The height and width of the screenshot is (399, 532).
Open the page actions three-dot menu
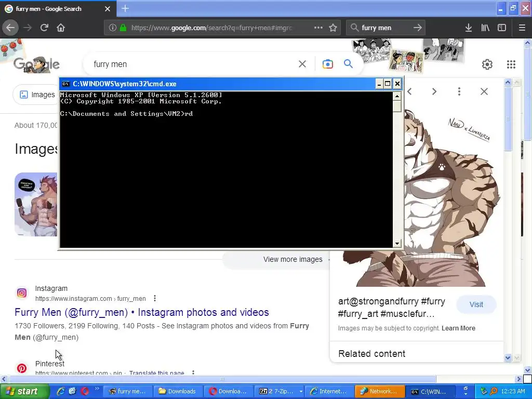pyautogui.click(x=318, y=28)
